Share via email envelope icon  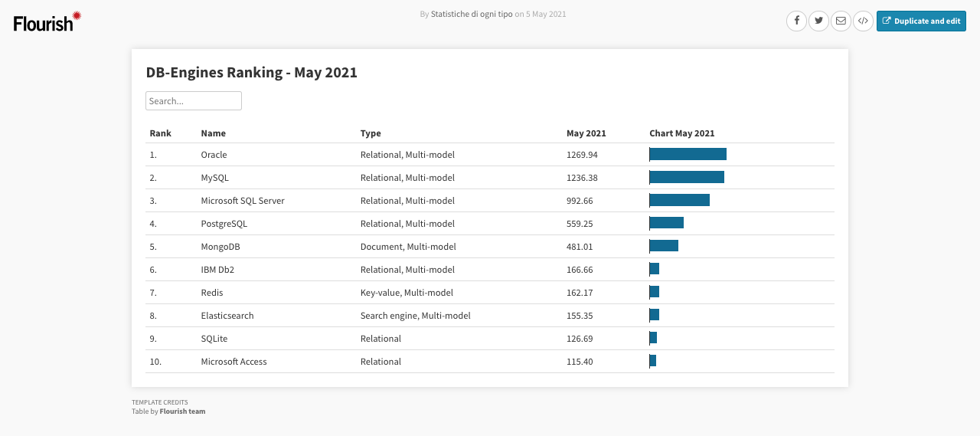pyautogui.click(x=841, y=21)
